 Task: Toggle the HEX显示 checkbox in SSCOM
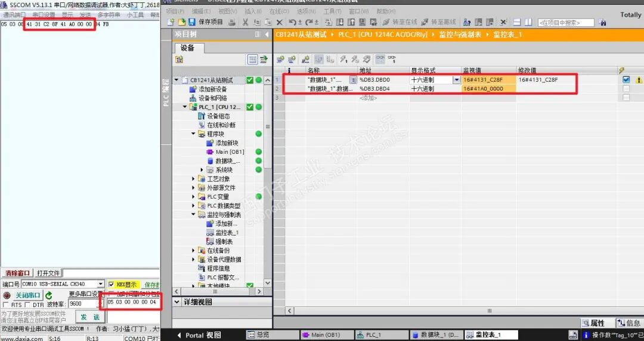(112, 284)
